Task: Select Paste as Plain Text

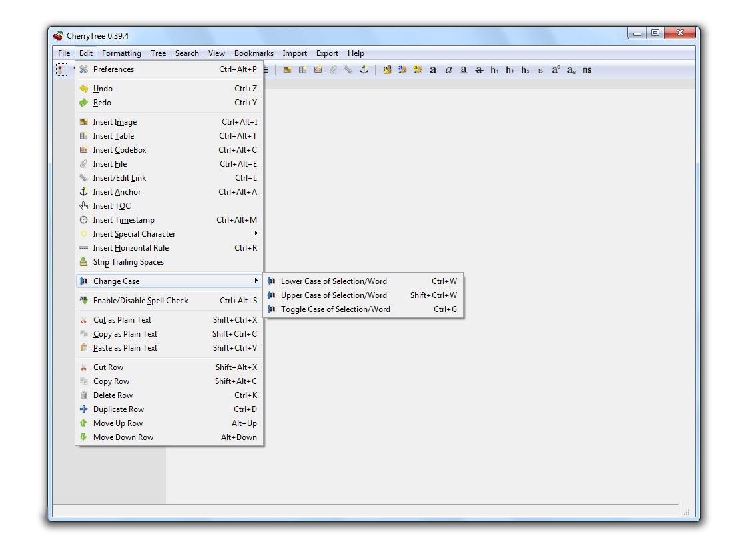Action: [169, 348]
